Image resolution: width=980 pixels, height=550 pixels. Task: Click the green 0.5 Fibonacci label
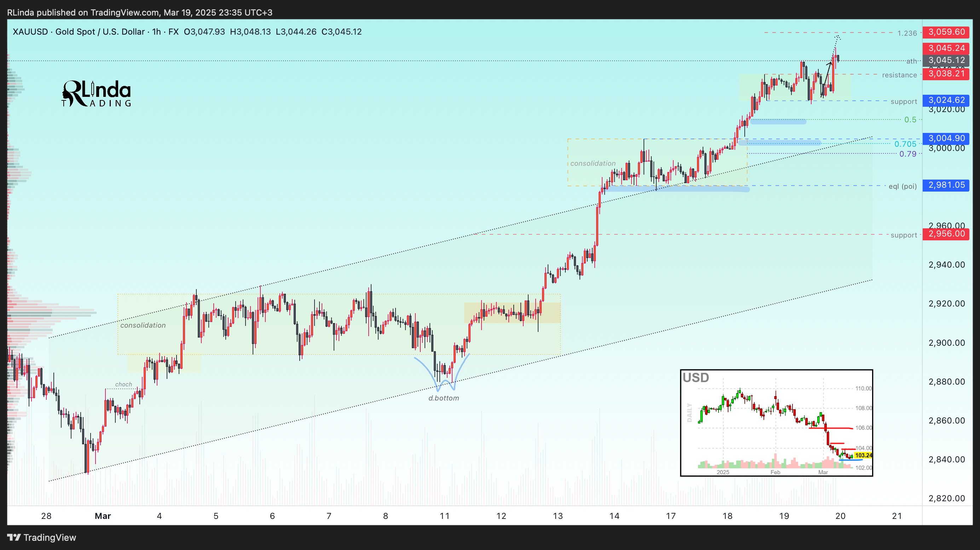tap(910, 120)
